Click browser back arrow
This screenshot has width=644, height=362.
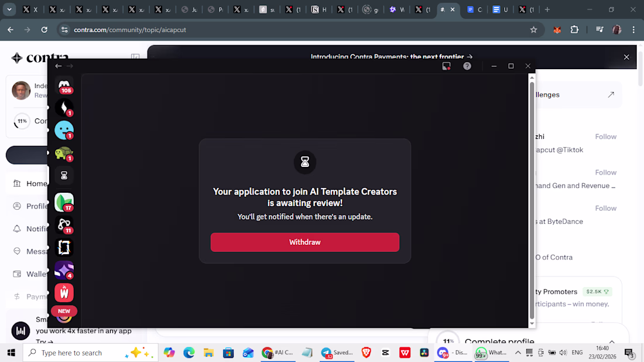[x=11, y=30]
